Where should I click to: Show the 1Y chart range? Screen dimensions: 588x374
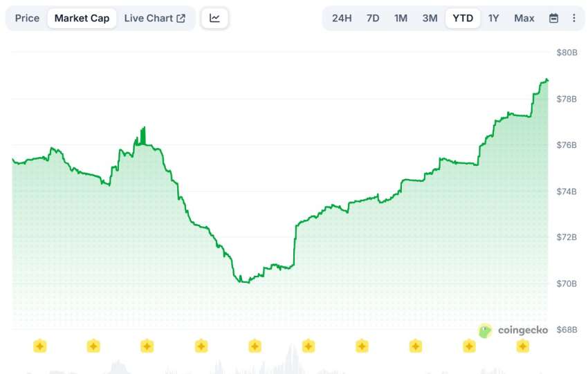[493, 18]
